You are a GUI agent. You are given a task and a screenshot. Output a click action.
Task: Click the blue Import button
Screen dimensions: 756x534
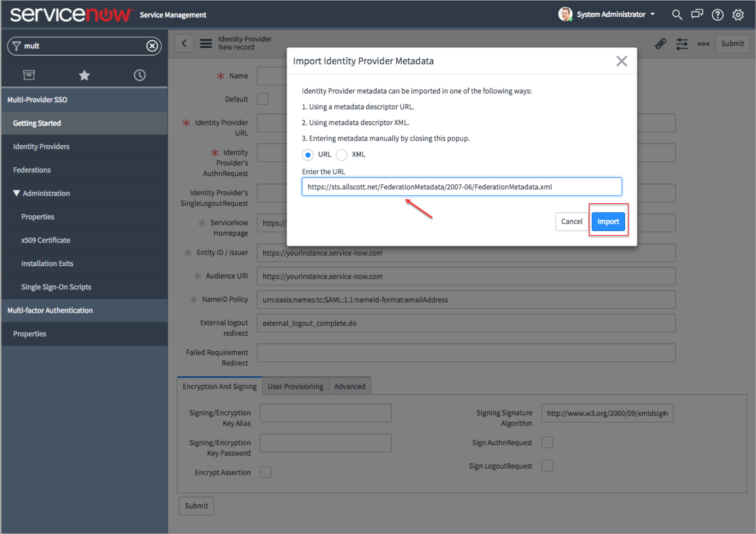pyautogui.click(x=608, y=222)
